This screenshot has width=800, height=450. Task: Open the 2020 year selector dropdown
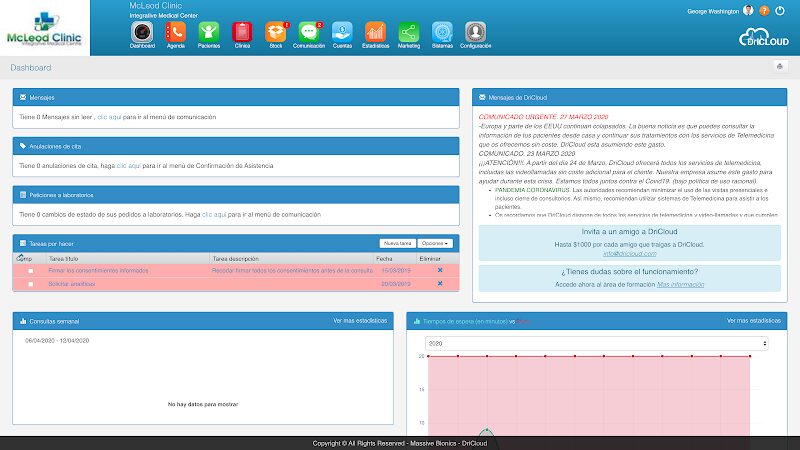597,343
